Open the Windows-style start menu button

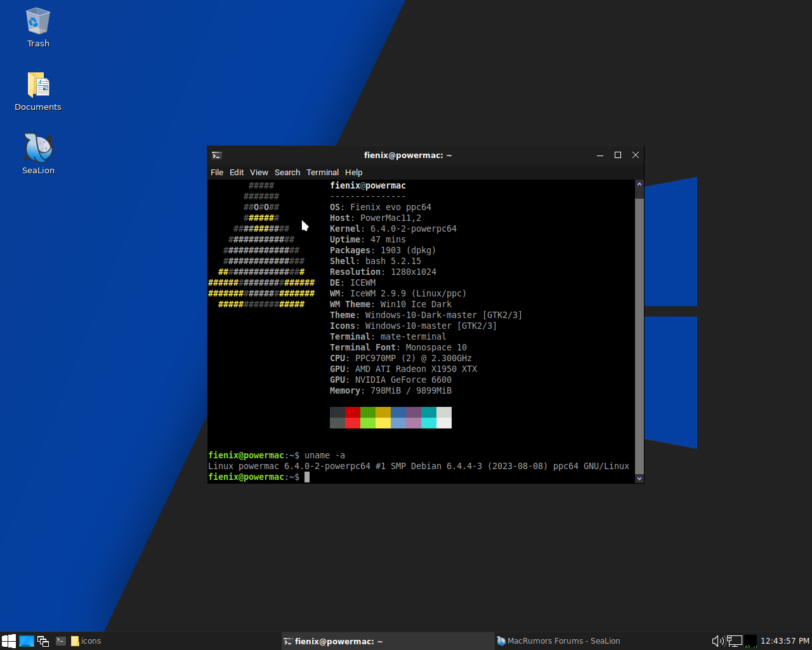(x=9, y=641)
